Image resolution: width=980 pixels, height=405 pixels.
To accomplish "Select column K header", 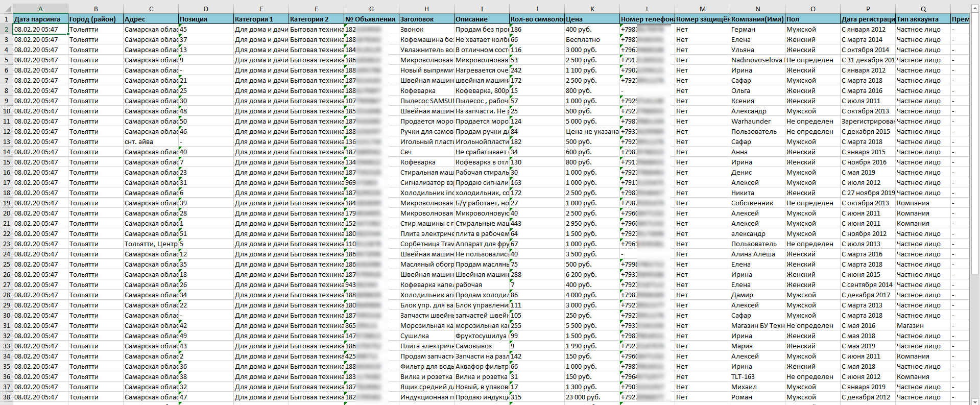I will (592, 9).
